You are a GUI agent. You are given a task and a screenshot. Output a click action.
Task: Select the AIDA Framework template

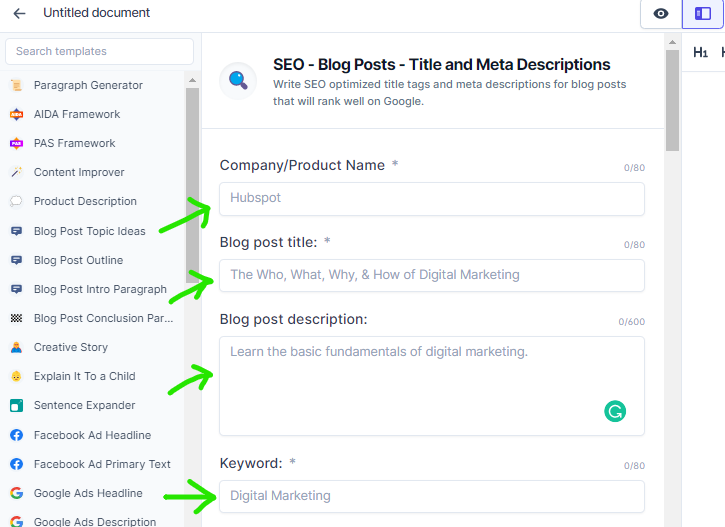pos(77,114)
